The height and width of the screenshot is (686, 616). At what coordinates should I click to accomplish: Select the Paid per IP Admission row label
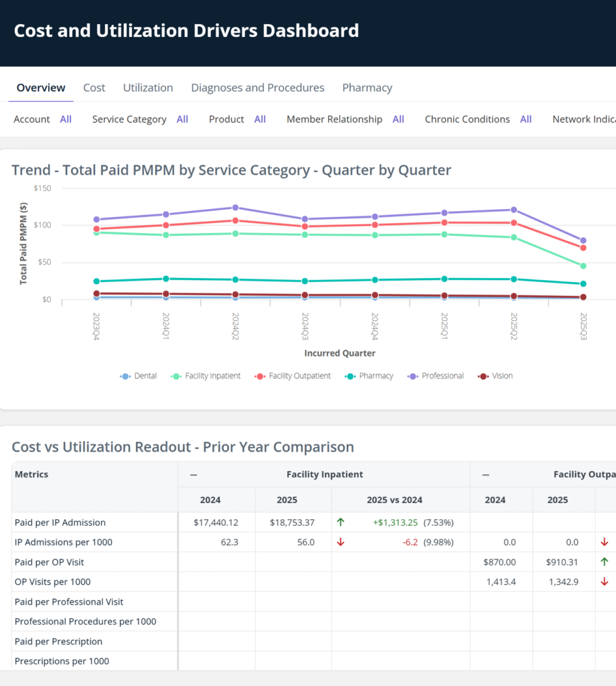tap(60, 523)
